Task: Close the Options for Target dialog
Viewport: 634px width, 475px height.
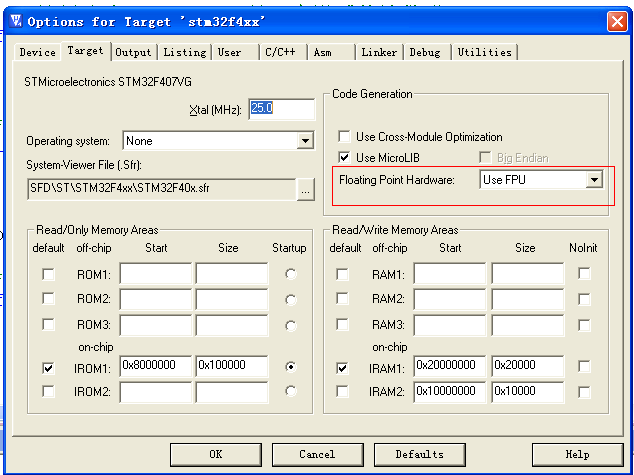Action: click(617, 21)
